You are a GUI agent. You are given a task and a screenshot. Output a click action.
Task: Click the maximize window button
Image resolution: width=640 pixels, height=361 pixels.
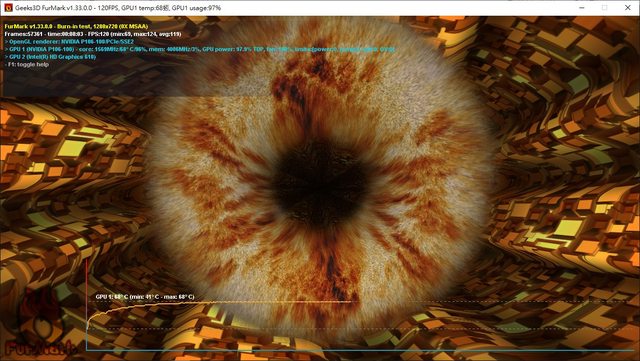(604, 8)
